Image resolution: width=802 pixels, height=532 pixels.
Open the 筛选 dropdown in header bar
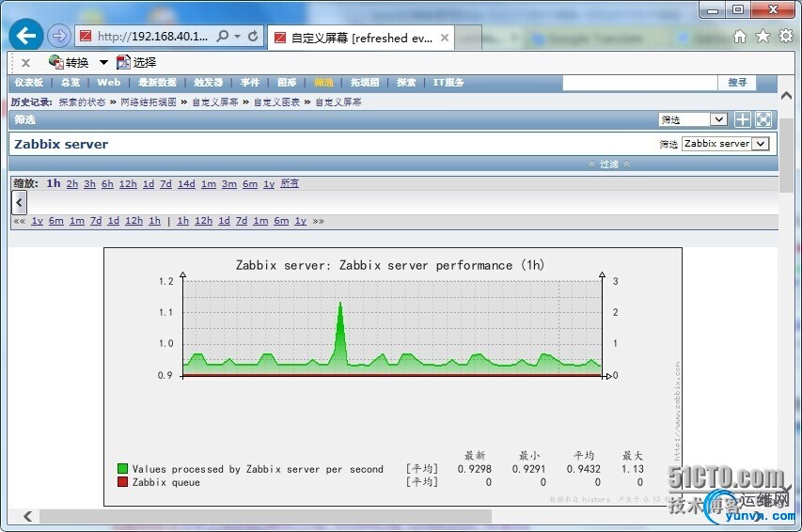(x=693, y=119)
